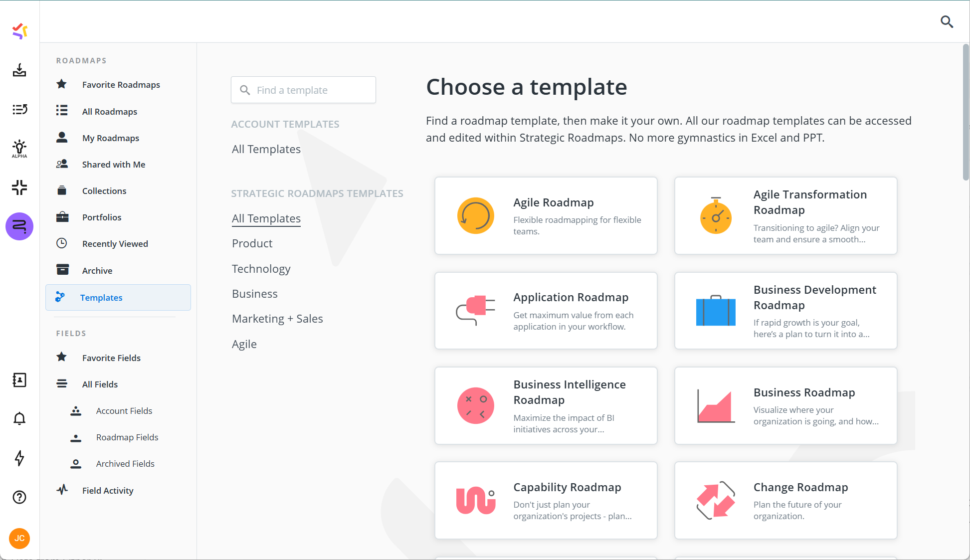Click the Templates puzzle-piece icon

(x=61, y=297)
